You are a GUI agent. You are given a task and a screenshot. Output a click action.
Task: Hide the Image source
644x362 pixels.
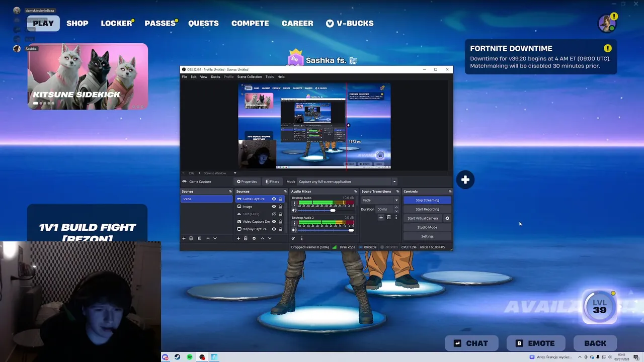[x=274, y=207]
